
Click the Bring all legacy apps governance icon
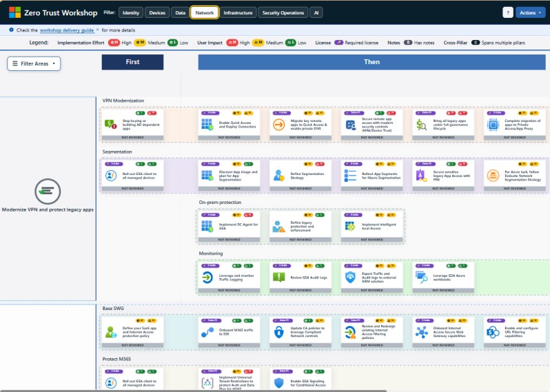point(422,125)
